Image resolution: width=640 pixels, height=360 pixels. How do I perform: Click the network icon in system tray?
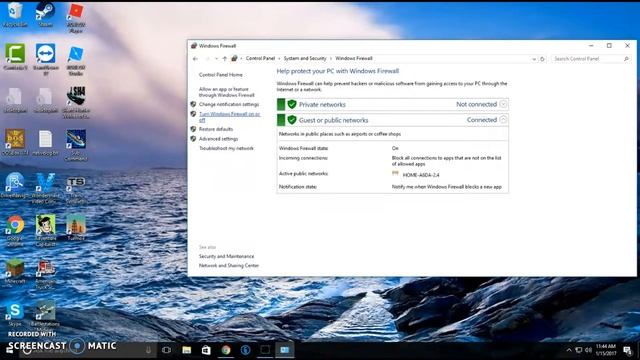pyautogui.click(x=578, y=350)
